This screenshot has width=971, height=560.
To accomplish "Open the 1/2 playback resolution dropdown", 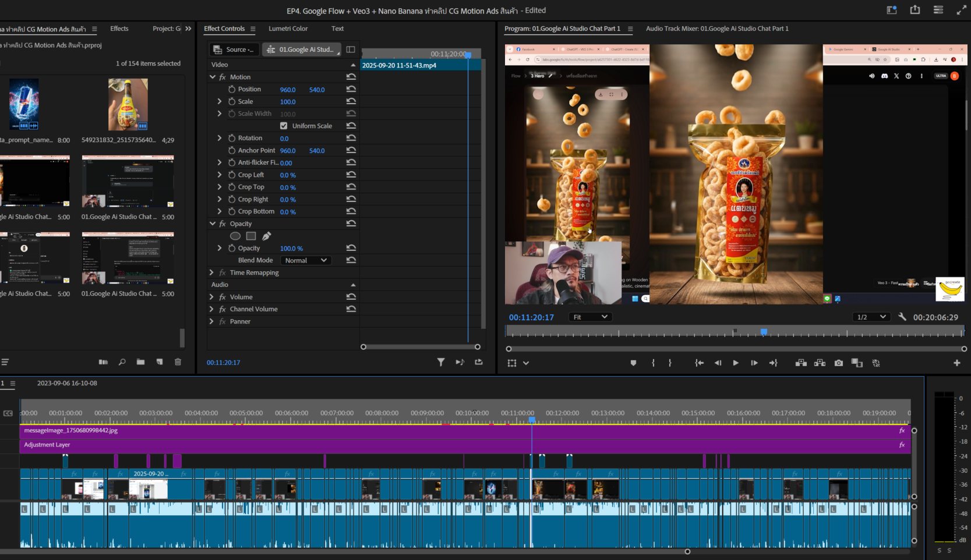I will [x=871, y=317].
